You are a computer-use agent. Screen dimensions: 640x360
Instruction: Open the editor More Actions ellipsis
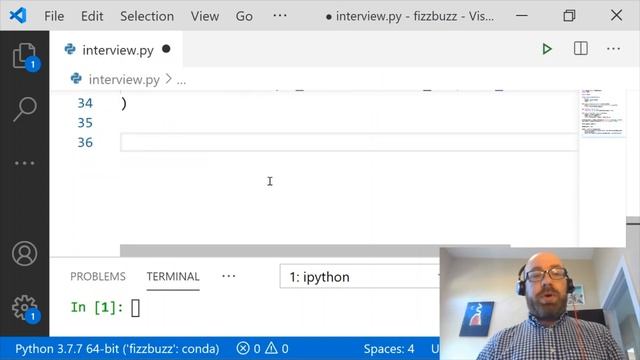pyautogui.click(x=613, y=49)
